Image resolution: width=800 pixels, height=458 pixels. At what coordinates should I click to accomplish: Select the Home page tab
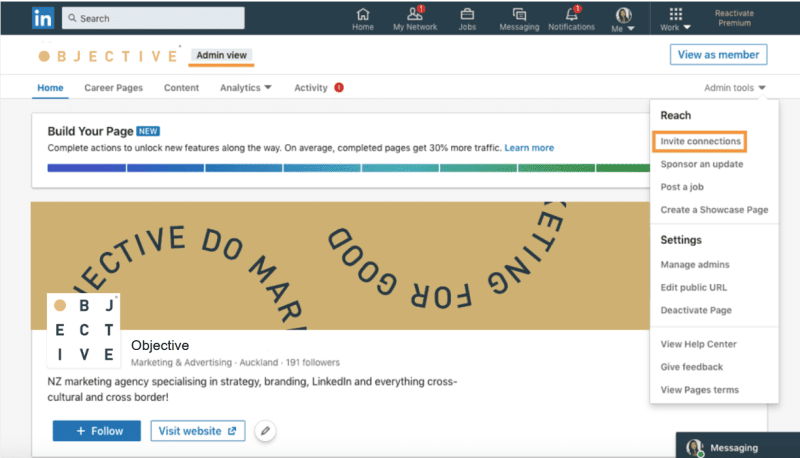tap(50, 88)
